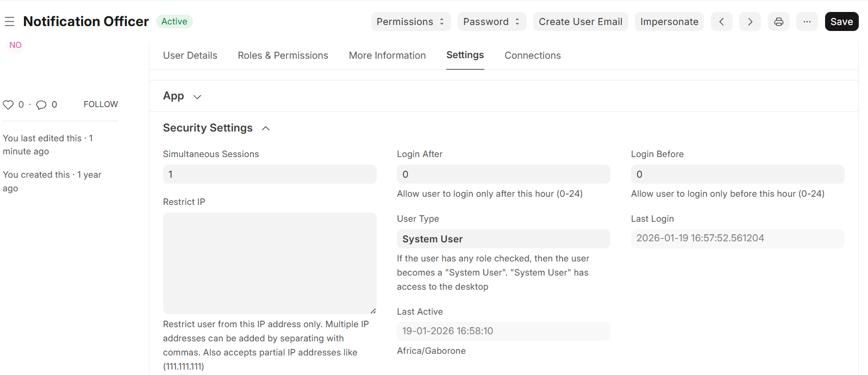Click the Simultaneous Sessions input field
The image size is (868, 375).
[269, 174]
